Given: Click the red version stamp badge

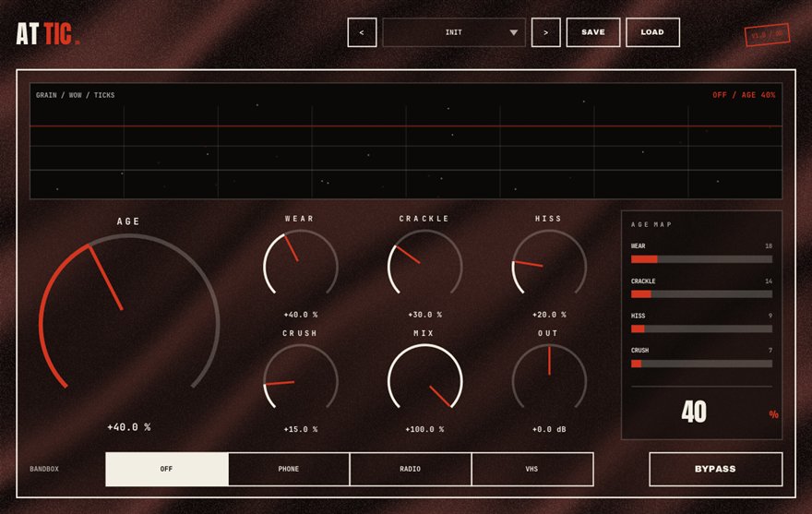Looking at the screenshot, I should 768,35.
